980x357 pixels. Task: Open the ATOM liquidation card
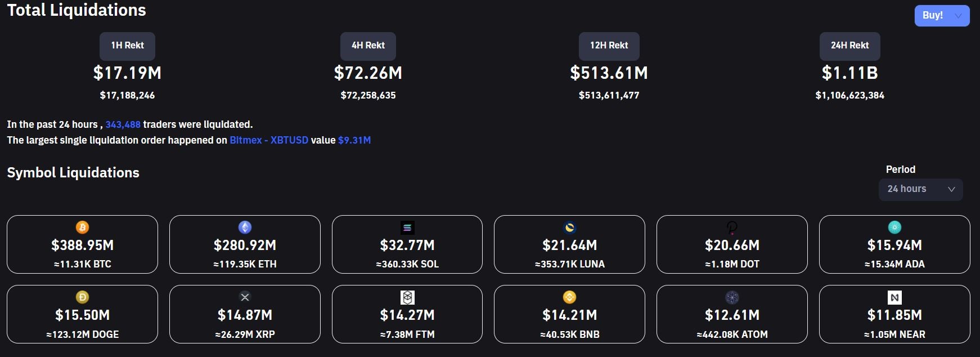click(x=732, y=314)
